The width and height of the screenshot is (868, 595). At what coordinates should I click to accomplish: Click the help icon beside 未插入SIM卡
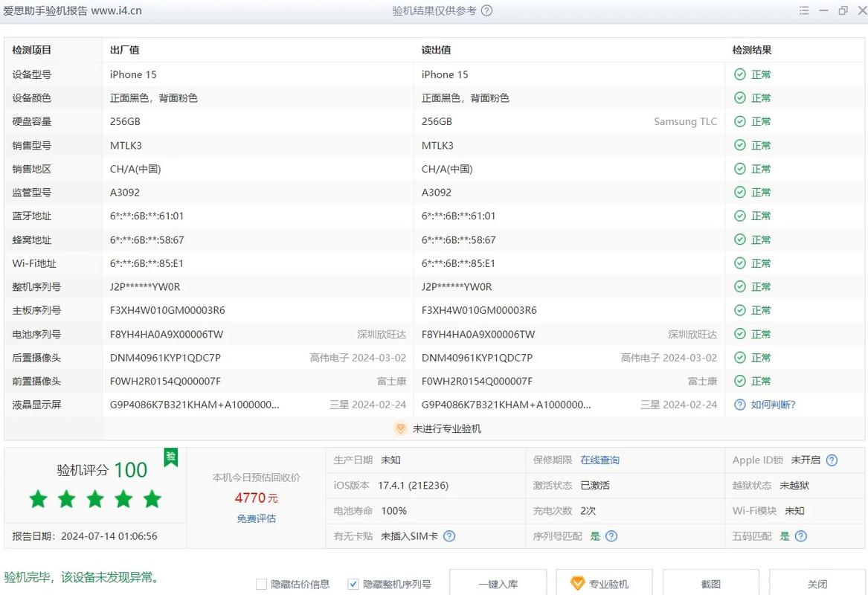pos(449,535)
